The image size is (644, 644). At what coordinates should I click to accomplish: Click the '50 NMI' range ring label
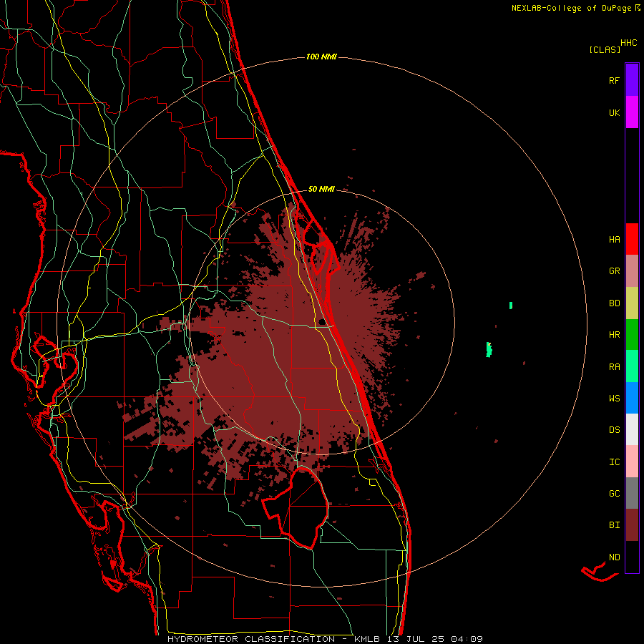coord(321,189)
